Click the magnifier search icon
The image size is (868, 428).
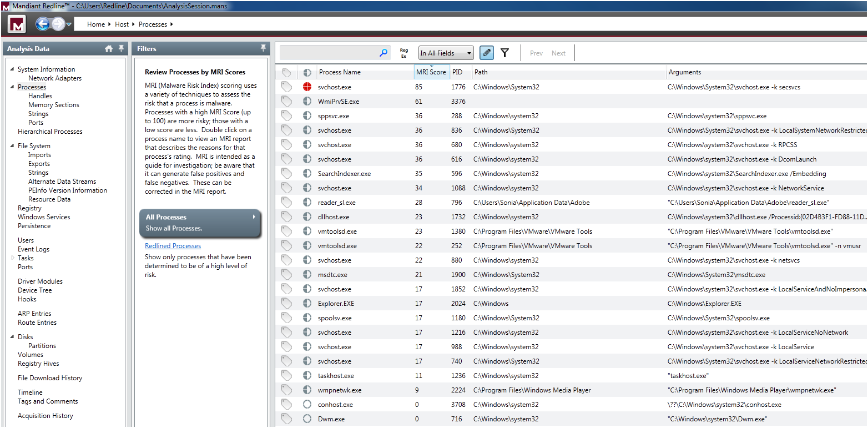383,53
